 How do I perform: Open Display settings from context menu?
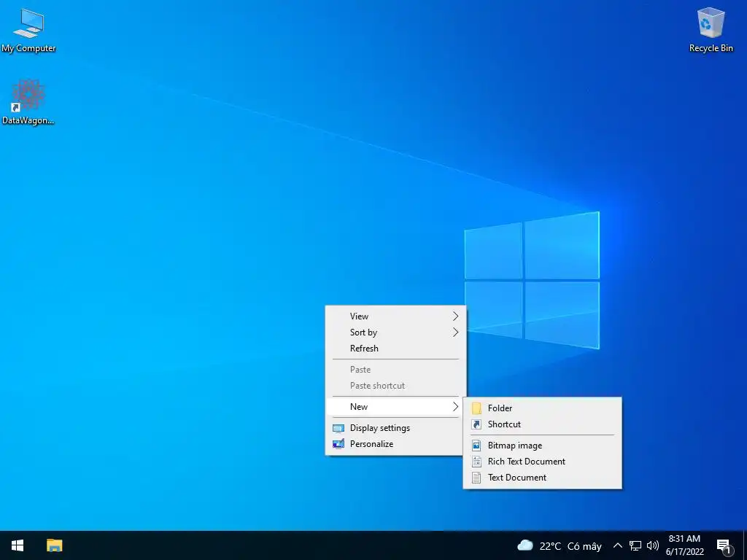pyautogui.click(x=396, y=427)
